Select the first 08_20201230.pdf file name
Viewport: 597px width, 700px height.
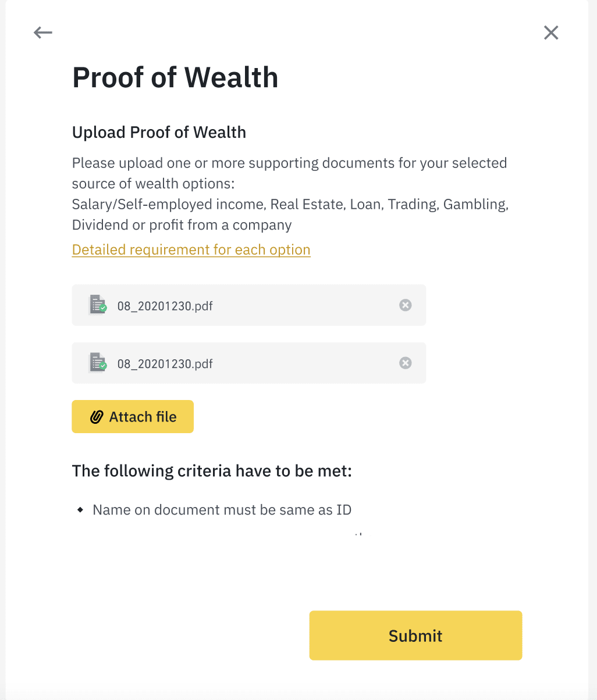(x=165, y=306)
